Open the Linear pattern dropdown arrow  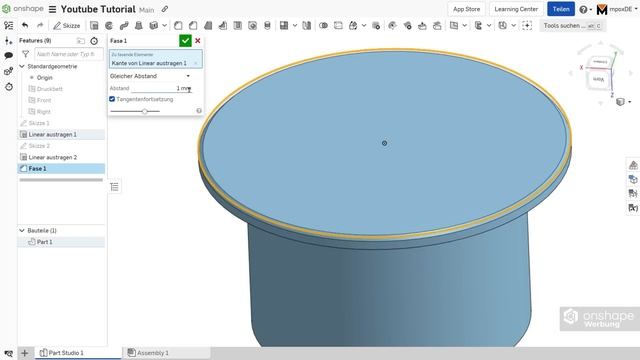[295, 26]
